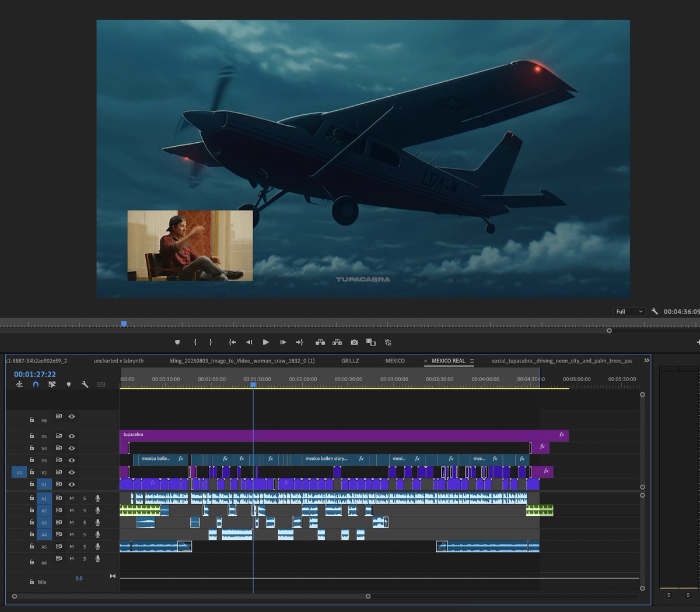Select the tupacabra clip on V5
The width and height of the screenshot is (700, 612).
[x=344, y=435]
